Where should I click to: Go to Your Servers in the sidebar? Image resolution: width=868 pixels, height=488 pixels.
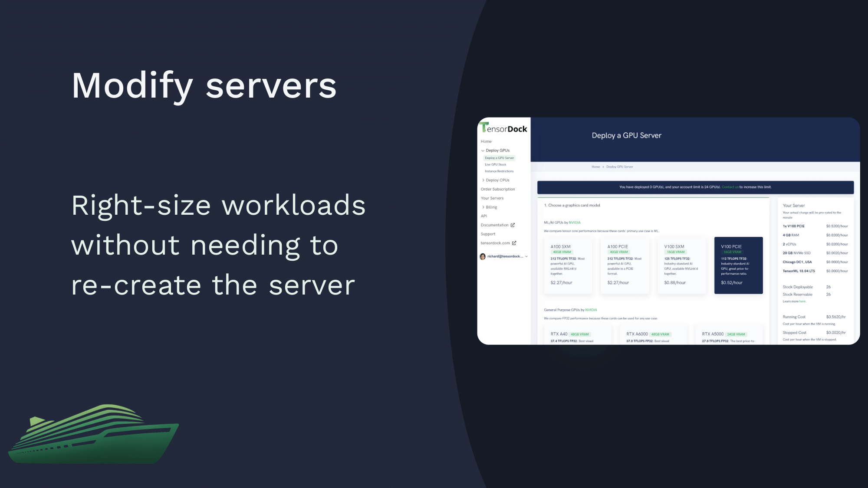click(x=492, y=198)
